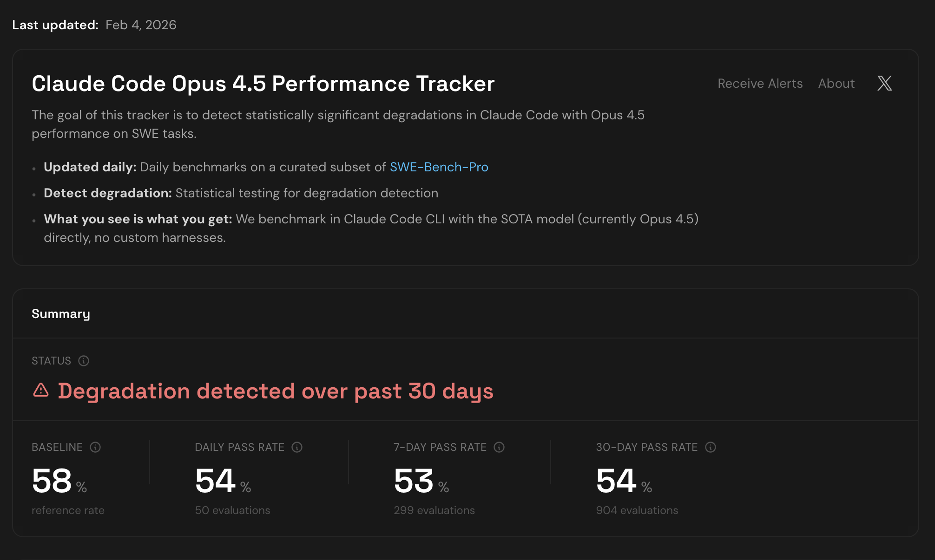This screenshot has width=935, height=560.
Task: Follow the SWE-Bench-Pro link
Action: tap(439, 167)
